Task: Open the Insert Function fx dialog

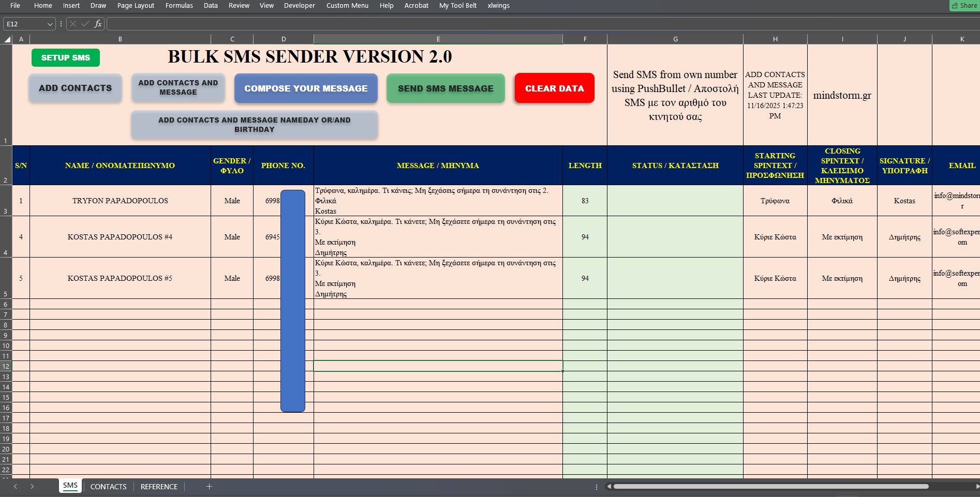Action: point(98,24)
